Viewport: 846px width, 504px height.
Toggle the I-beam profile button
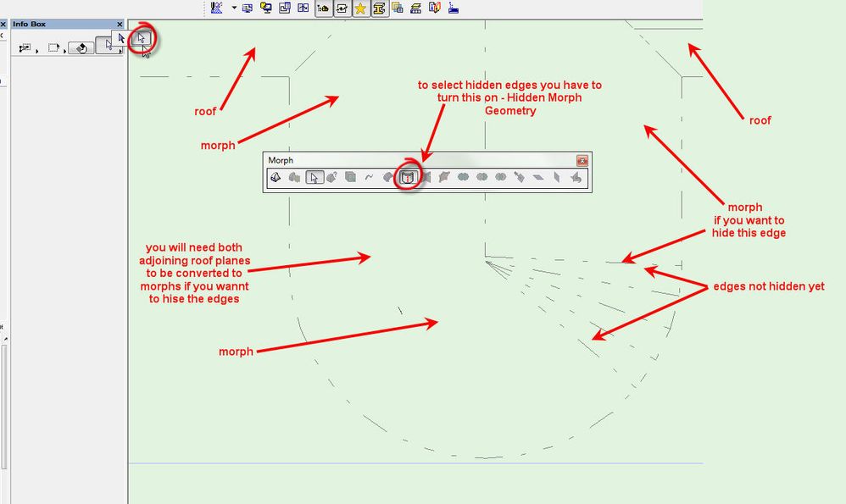(379, 8)
